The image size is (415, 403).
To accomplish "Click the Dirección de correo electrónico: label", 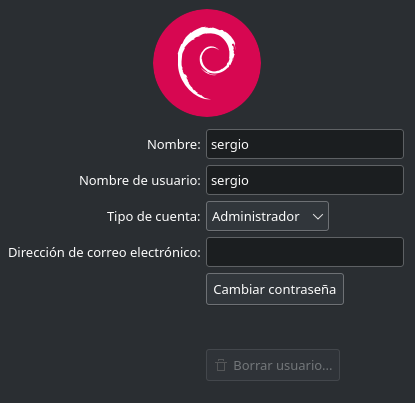I will pos(104,252).
